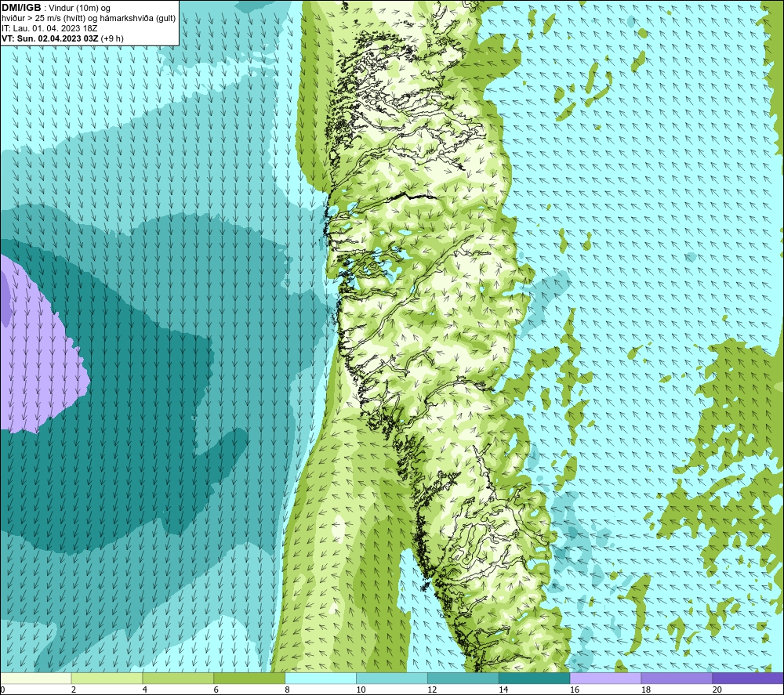Click the 'IT: Lau. 01. 04. 2023 18Z' line
The image size is (784, 695).
pyautogui.click(x=49, y=28)
